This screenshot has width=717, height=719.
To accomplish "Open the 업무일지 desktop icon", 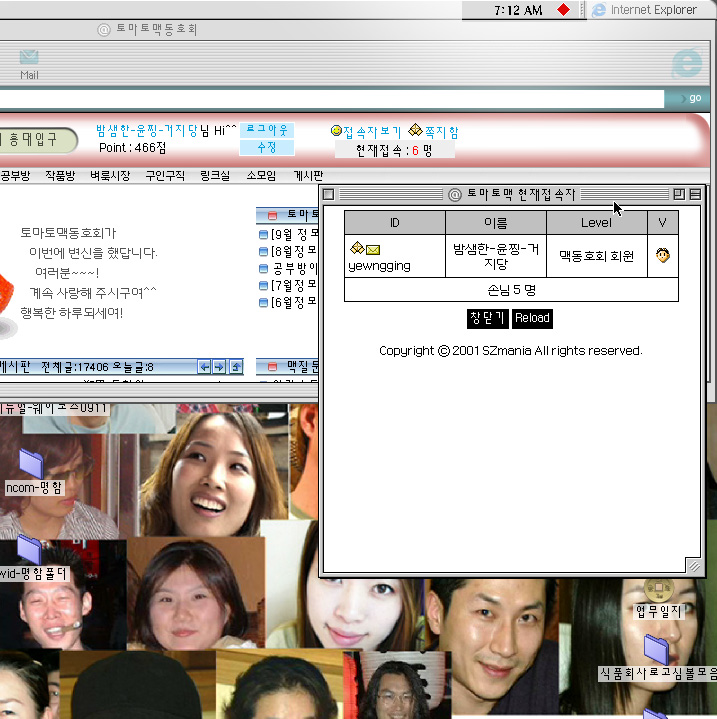I will (x=658, y=590).
